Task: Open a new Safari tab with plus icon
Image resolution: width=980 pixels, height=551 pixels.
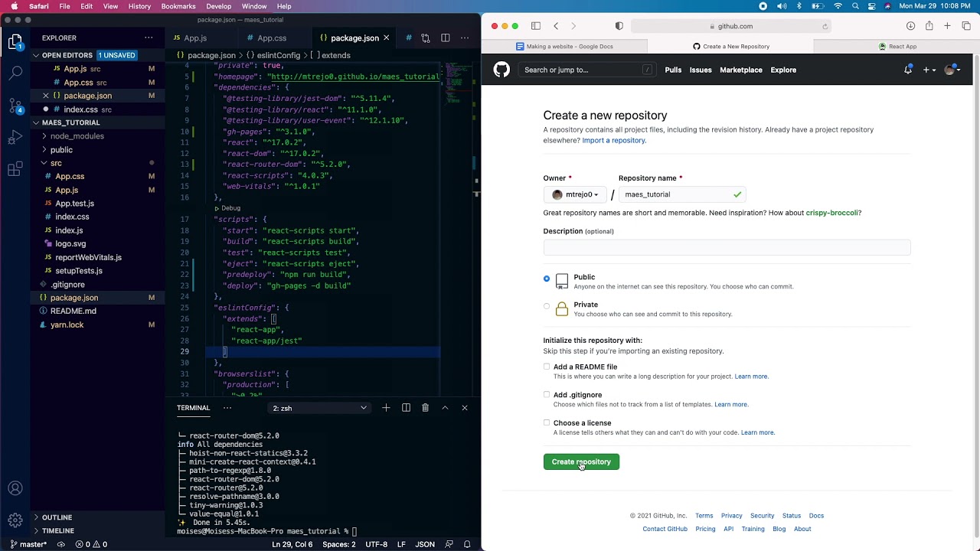Action: [947, 26]
